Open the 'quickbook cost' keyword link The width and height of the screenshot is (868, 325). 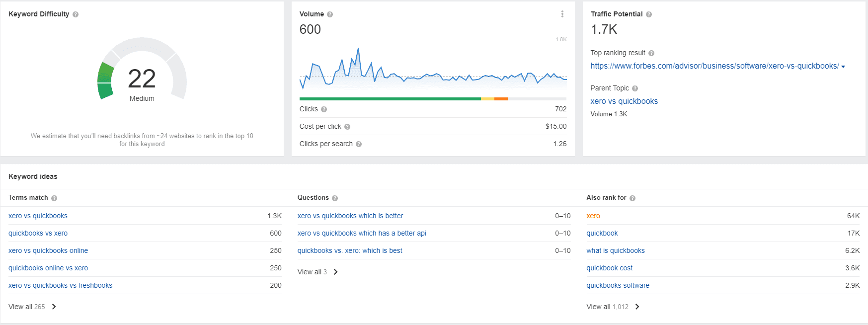coord(610,268)
